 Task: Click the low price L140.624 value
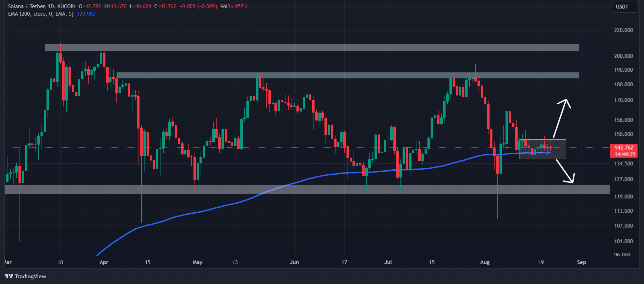[x=141, y=6]
